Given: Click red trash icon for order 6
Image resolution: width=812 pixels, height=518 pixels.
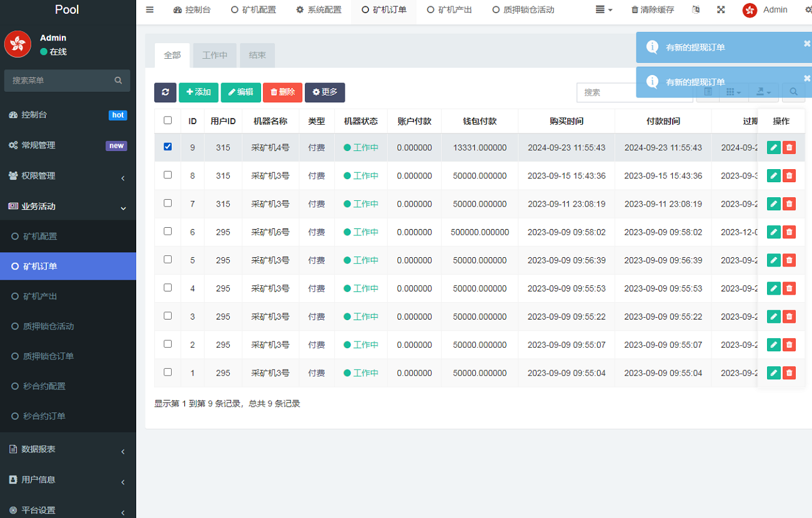Looking at the screenshot, I should (x=789, y=232).
